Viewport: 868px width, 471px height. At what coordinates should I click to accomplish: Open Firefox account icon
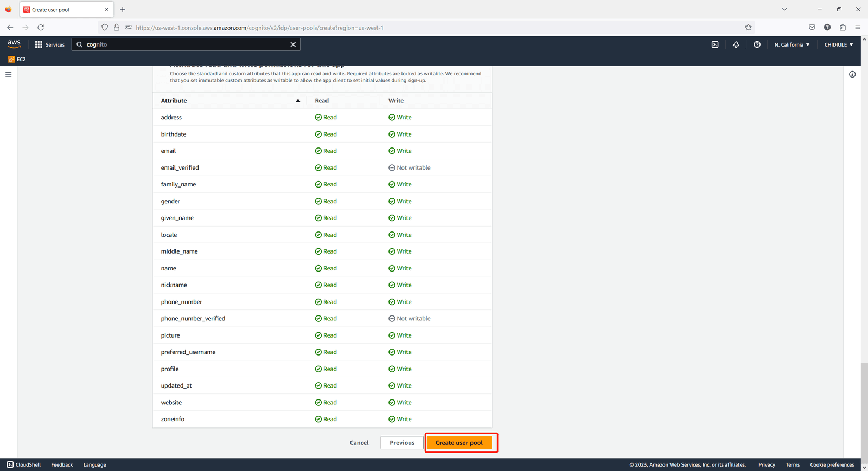click(x=827, y=27)
